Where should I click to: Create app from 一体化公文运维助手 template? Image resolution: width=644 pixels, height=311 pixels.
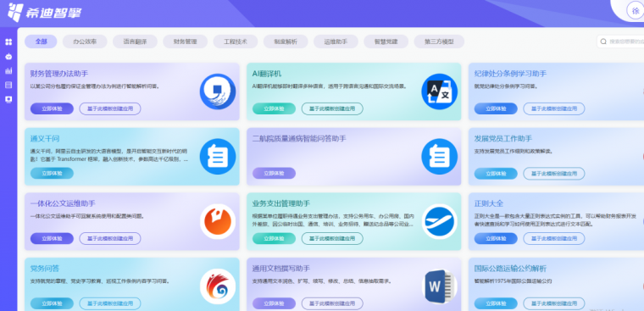(110, 238)
